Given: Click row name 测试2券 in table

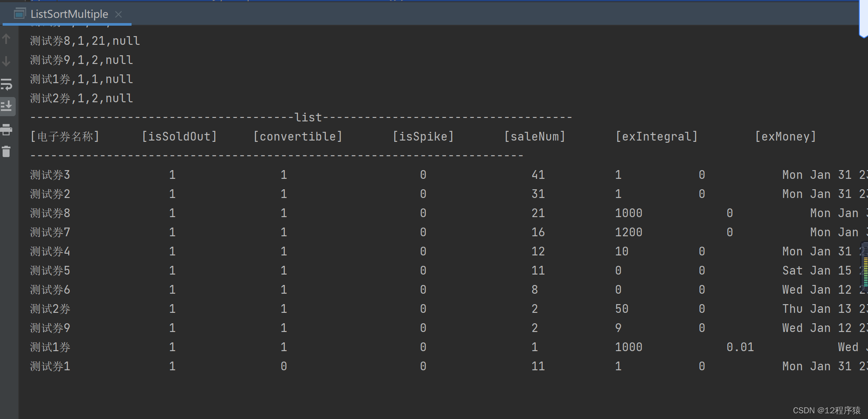Looking at the screenshot, I should tap(50, 309).
